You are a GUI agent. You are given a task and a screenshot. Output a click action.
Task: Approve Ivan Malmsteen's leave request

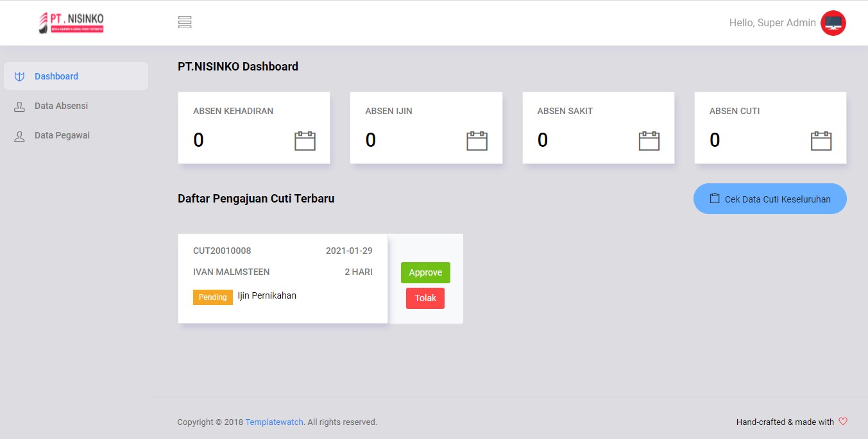tap(425, 272)
